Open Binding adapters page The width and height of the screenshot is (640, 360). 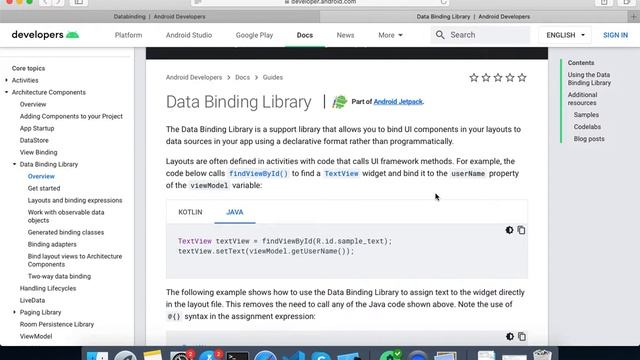52,244
